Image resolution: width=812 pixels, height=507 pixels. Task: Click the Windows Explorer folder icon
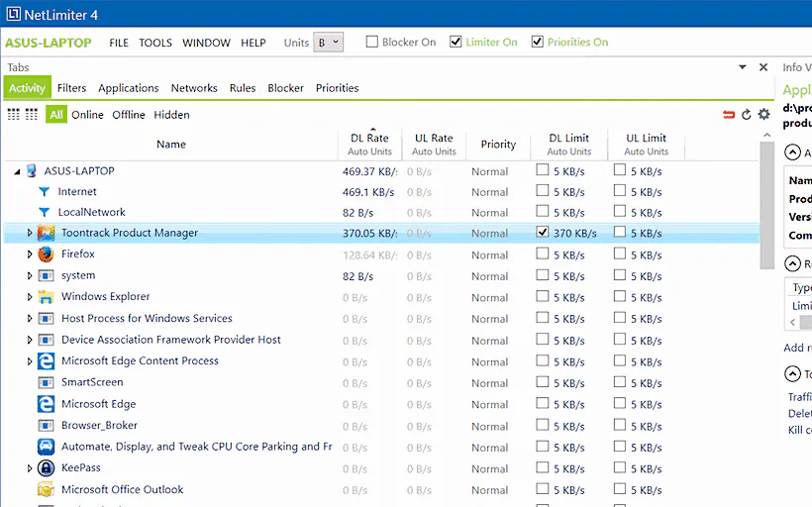(x=47, y=297)
